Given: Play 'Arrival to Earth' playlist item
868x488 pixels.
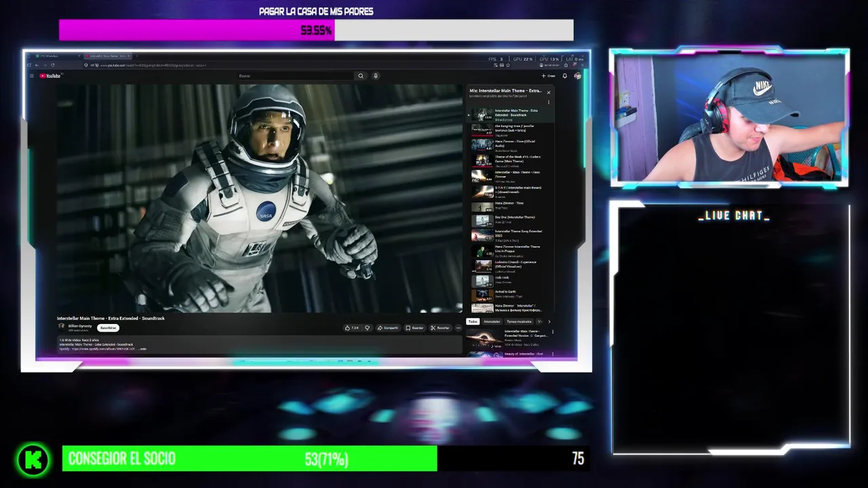Looking at the screenshot, I should pyautogui.click(x=511, y=296).
